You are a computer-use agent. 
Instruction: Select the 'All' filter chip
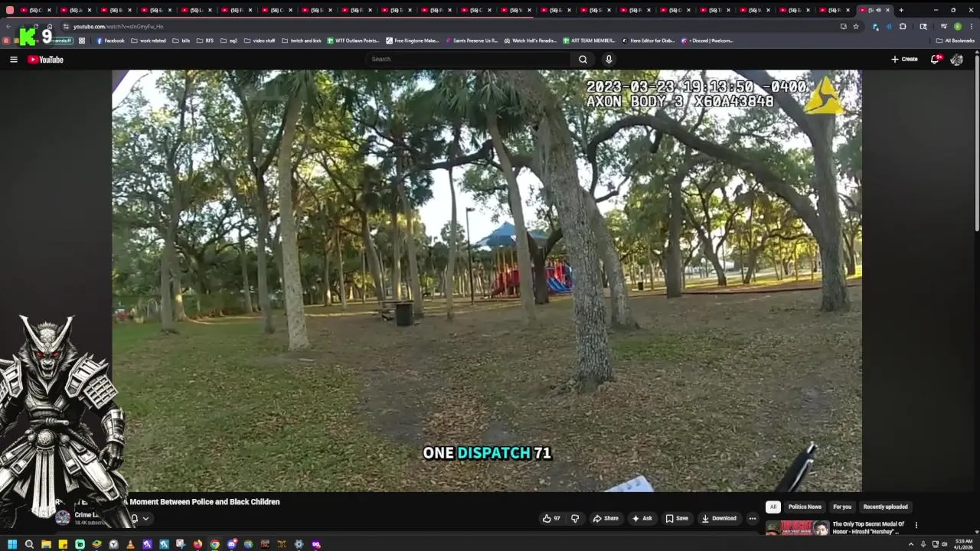coord(773,507)
